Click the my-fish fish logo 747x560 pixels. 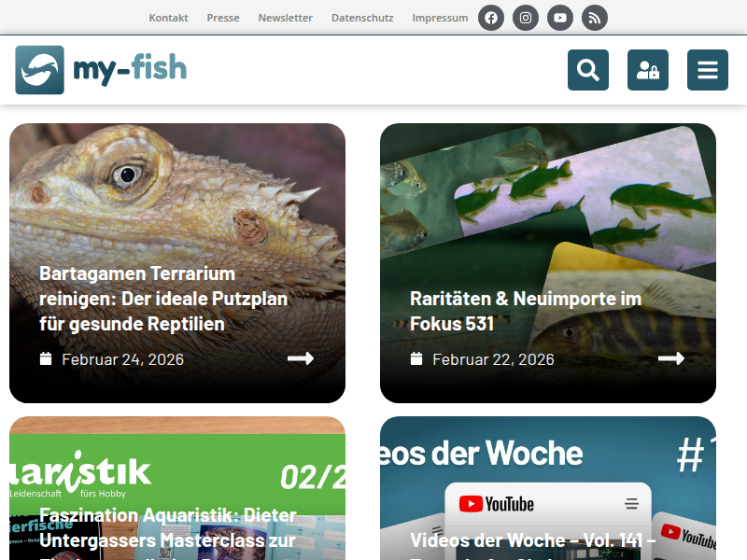tap(37, 69)
